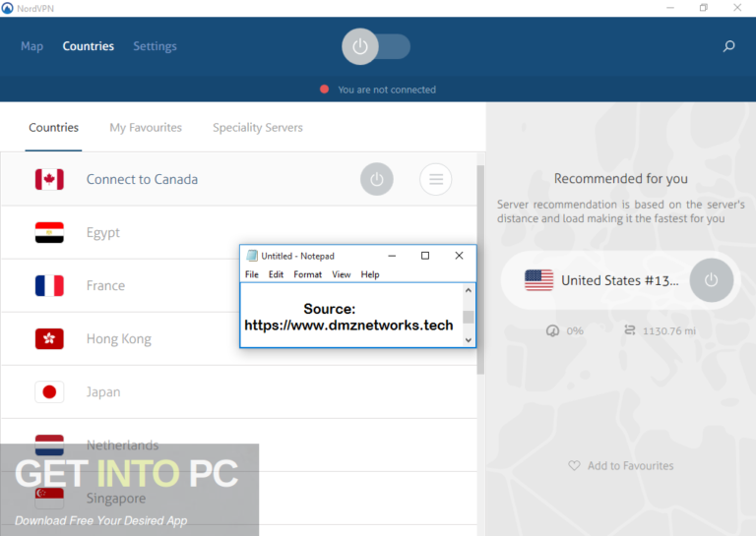The image size is (756, 536).
Task: Click the Notepad vertical scrollbar thumb
Action: [x=469, y=317]
